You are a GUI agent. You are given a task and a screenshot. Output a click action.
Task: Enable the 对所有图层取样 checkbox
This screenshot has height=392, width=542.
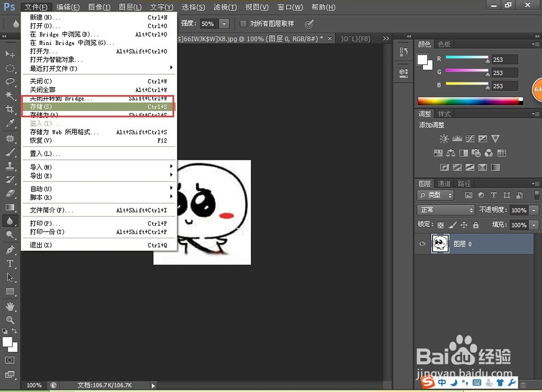pyautogui.click(x=242, y=23)
